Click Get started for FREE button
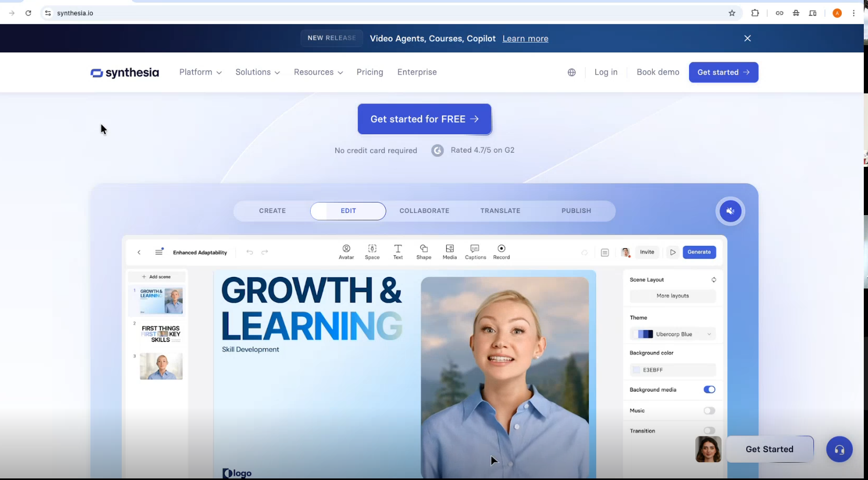 tap(424, 119)
